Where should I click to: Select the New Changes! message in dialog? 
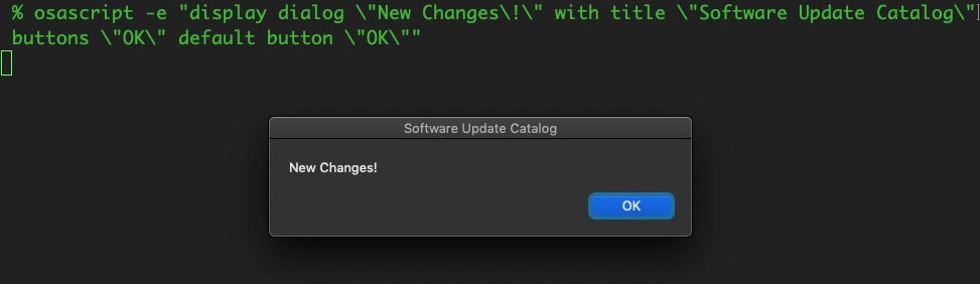point(333,168)
